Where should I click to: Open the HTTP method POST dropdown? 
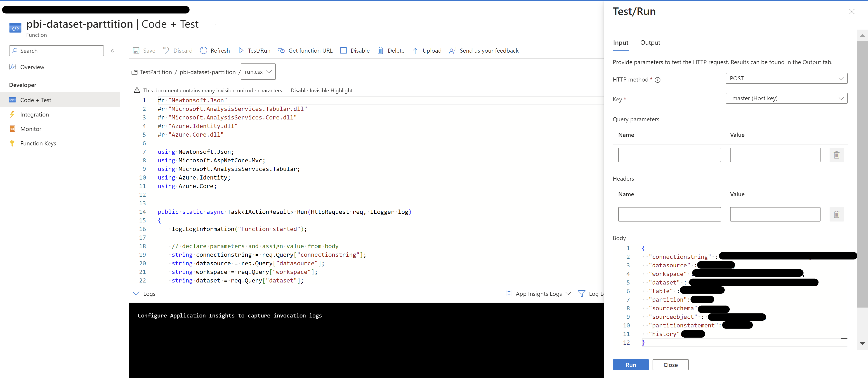786,78
